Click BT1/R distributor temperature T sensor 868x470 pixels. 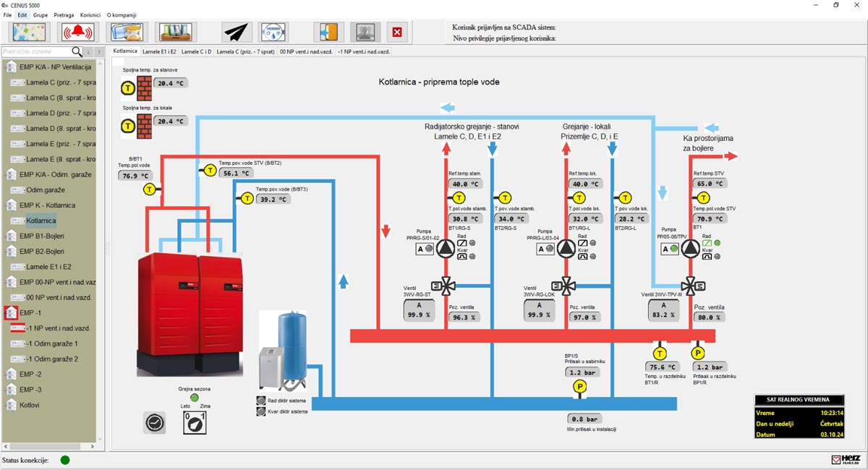click(x=660, y=353)
